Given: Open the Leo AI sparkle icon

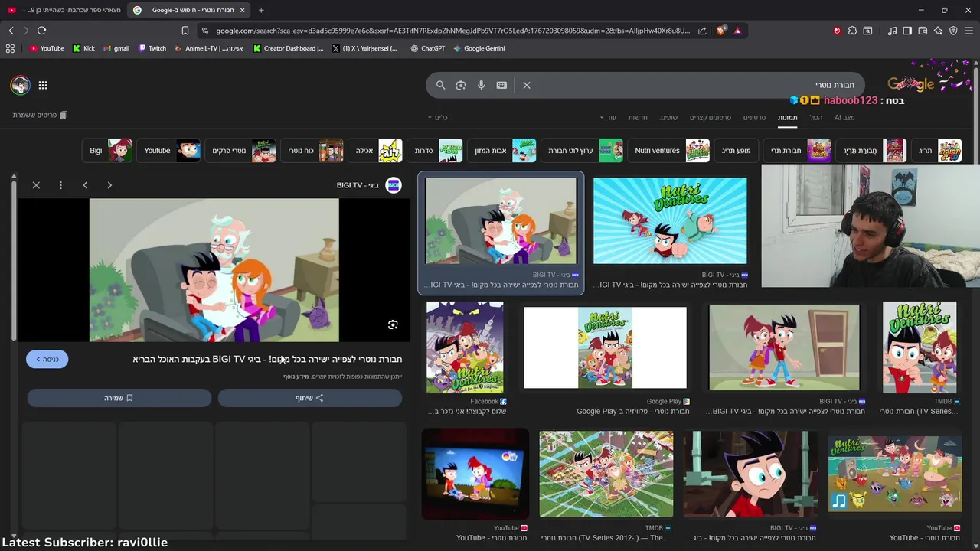Looking at the screenshot, I should tap(938, 31).
